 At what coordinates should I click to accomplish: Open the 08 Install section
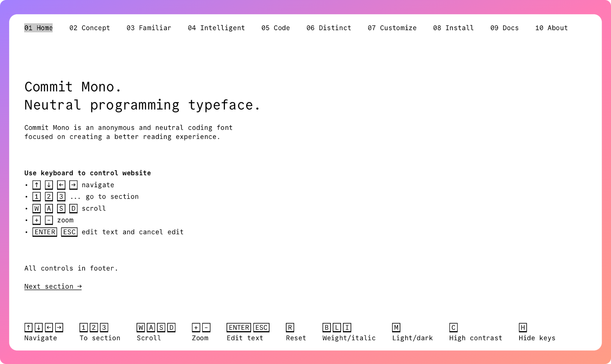click(453, 28)
